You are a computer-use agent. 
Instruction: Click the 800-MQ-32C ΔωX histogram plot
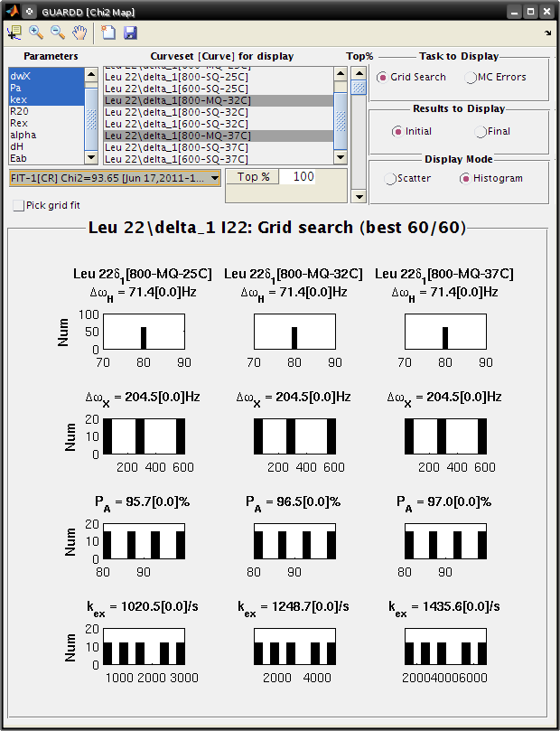295,436
